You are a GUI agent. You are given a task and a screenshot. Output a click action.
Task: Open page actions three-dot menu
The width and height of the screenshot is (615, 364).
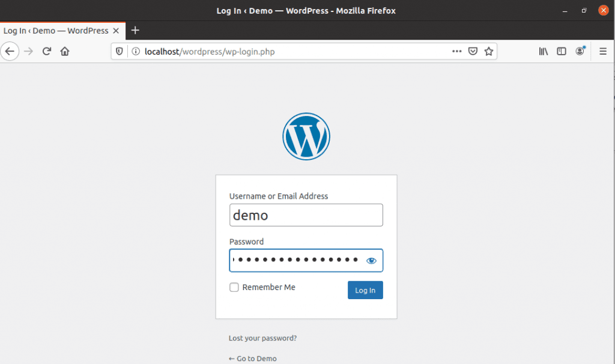point(457,52)
